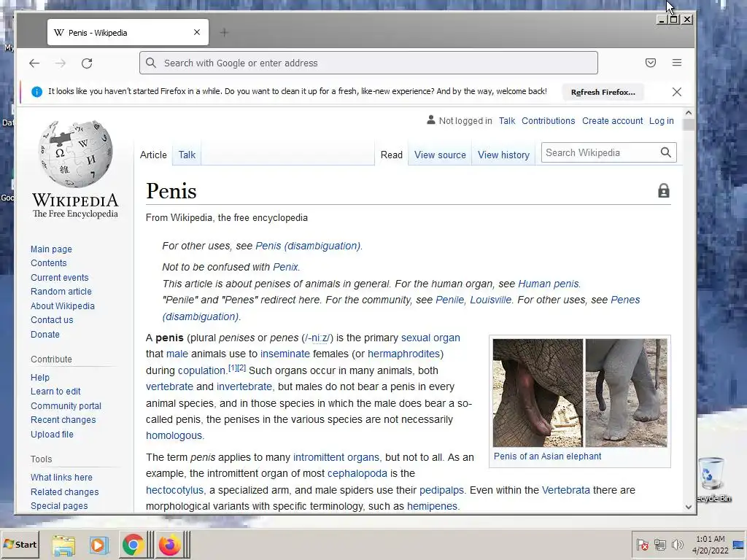
Task: Click citation reference [1]
Action: click(233, 367)
